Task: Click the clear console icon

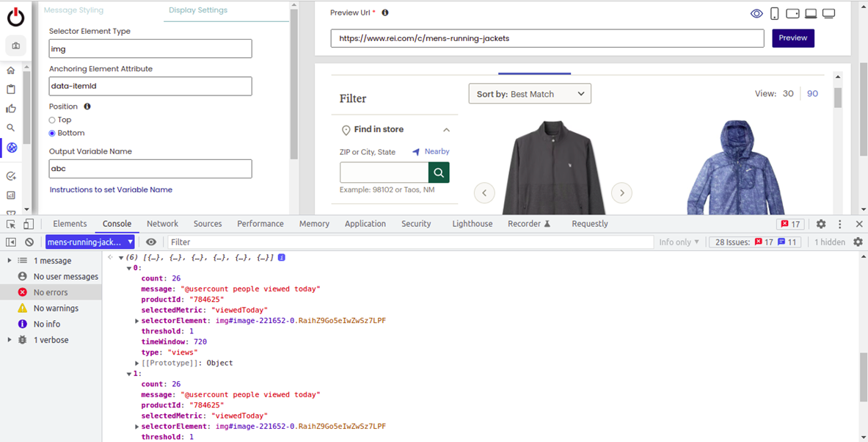Action: (x=29, y=242)
